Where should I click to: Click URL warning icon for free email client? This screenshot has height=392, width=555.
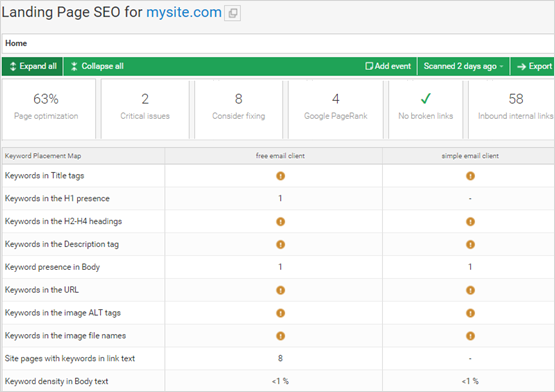tap(280, 290)
